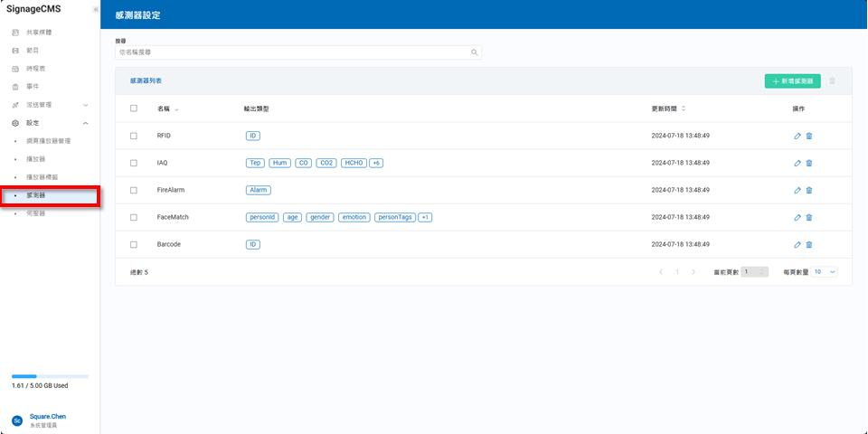Click the edit pencil for FireAlarm

(x=797, y=191)
